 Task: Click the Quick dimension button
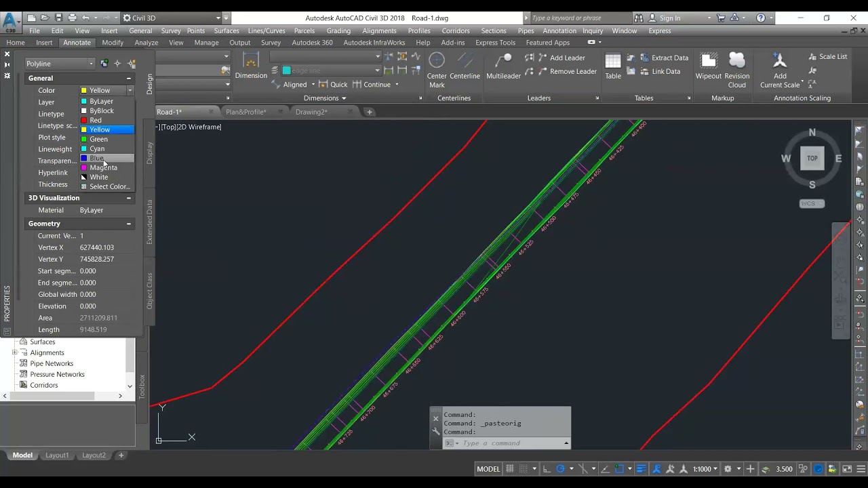(333, 85)
